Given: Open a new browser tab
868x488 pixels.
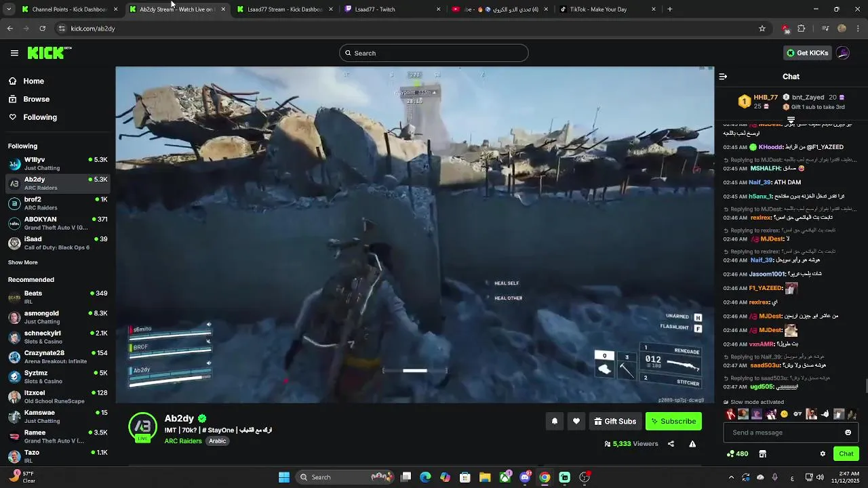Looking at the screenshot, I should click(x=670, y=9).
